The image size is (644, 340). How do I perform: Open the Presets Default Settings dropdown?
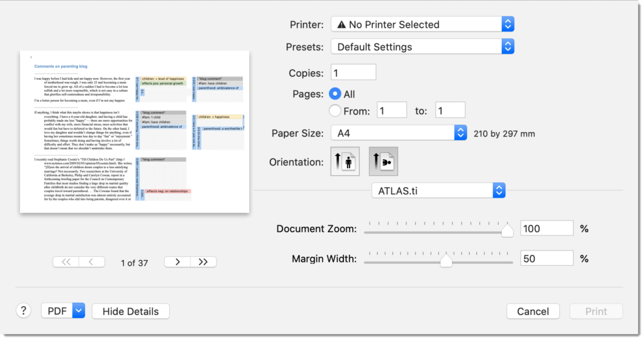[x=422, y=47]
